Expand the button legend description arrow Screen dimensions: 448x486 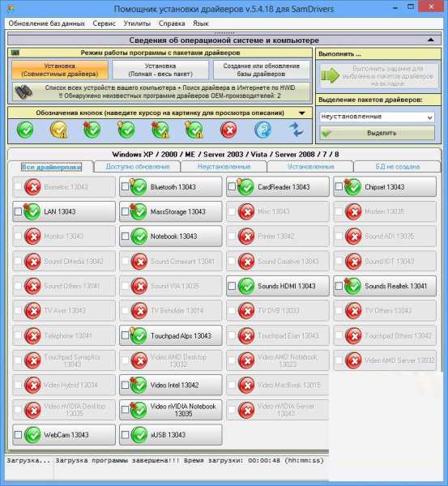pyautogui.click(x=301, y=113)
